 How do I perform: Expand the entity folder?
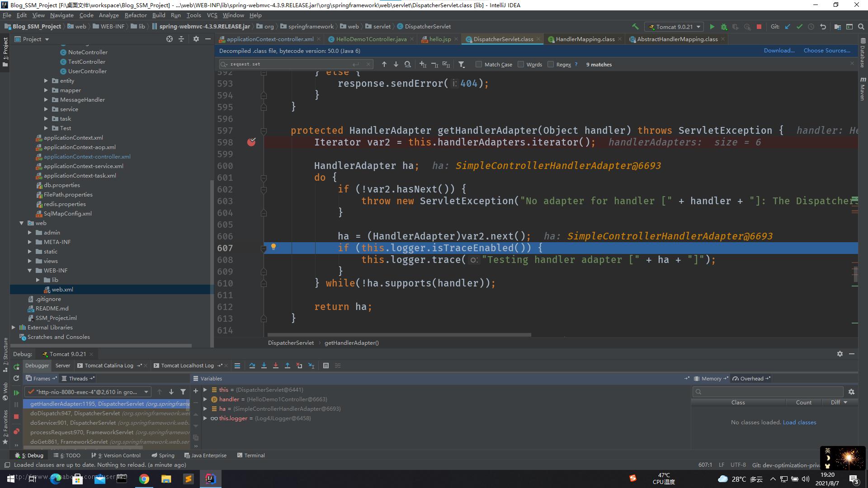point(46,81)
